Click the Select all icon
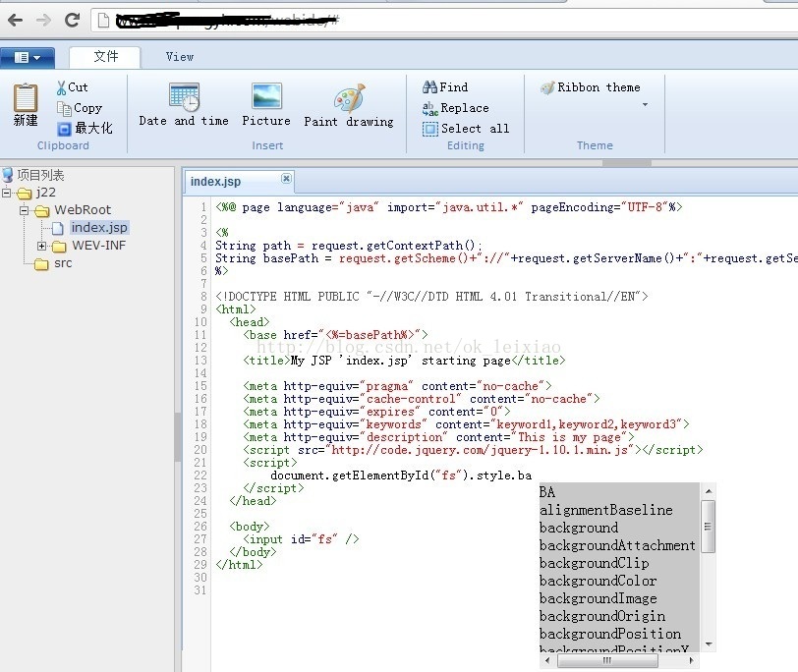This screenshot has width=798, height=672. coord(430,130)
